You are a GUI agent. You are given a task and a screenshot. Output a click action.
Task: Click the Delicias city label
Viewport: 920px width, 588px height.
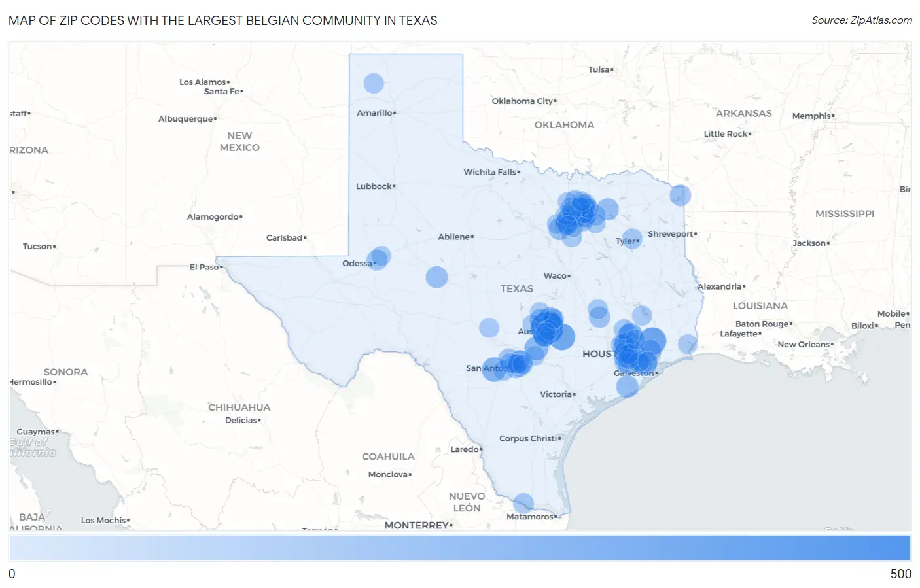pyautogui.click(x=241, y=421)
